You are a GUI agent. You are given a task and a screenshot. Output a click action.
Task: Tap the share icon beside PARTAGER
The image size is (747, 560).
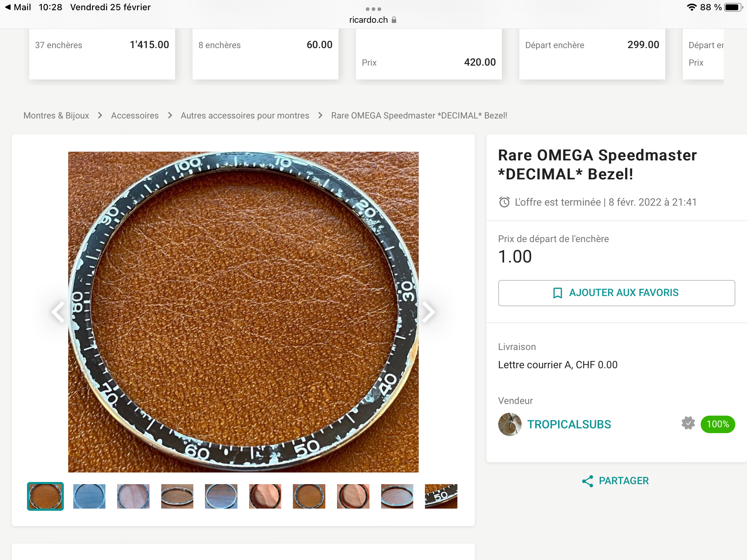click(x=587, y=481)
